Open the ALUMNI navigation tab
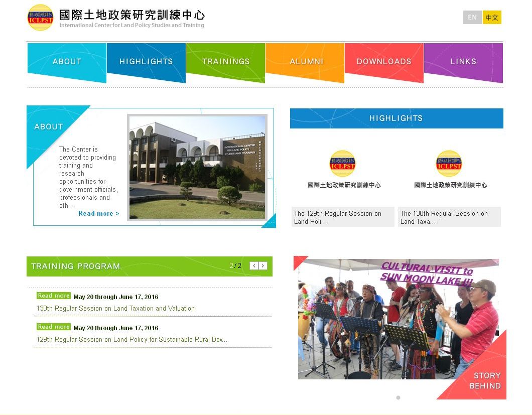Image resolution: width=532 pixels, height=415 pixels. pos(305,62)
